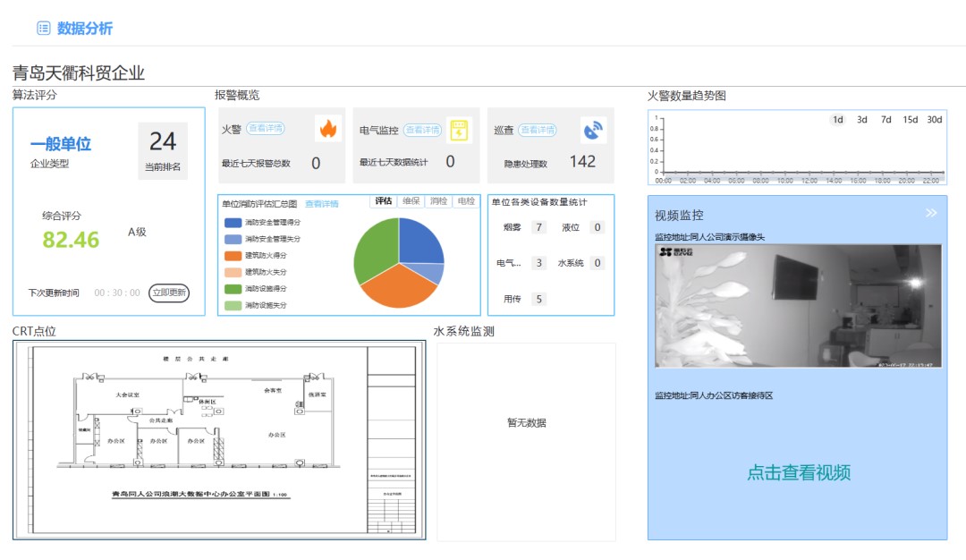Expand video monitoring with double-chevron arrow
The height and width of the screenshot is (560, 966).
coord(931,213)
